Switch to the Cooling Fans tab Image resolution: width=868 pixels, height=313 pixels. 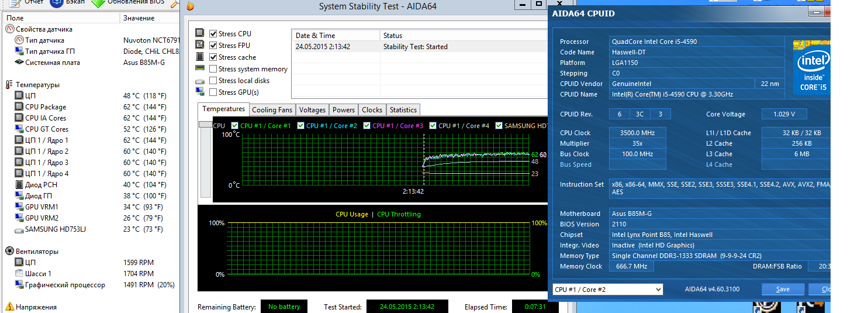click(x=272, y=110)
